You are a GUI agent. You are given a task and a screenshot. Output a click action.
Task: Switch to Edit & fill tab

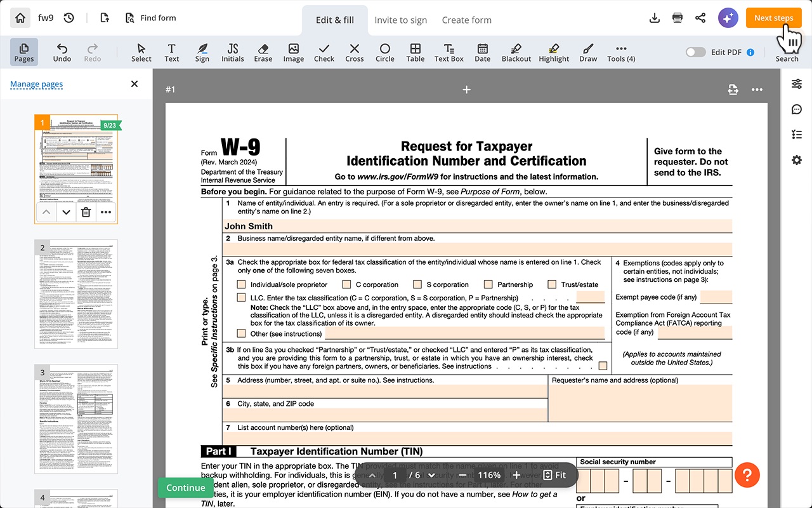(335, 20)
